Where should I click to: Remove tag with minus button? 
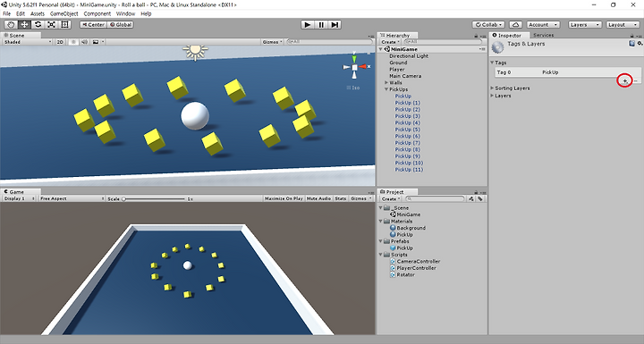635,81
